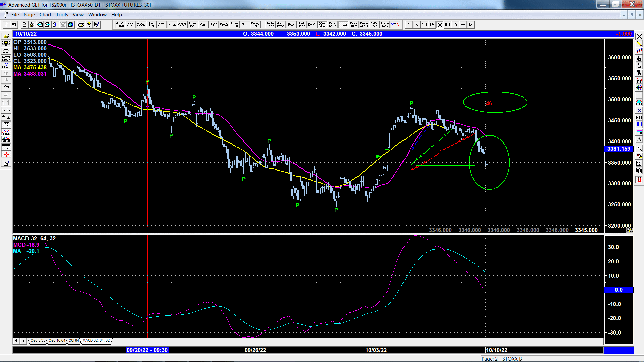
Task: Toggle the Elliott Trigger study button
Action: (151, 25)
